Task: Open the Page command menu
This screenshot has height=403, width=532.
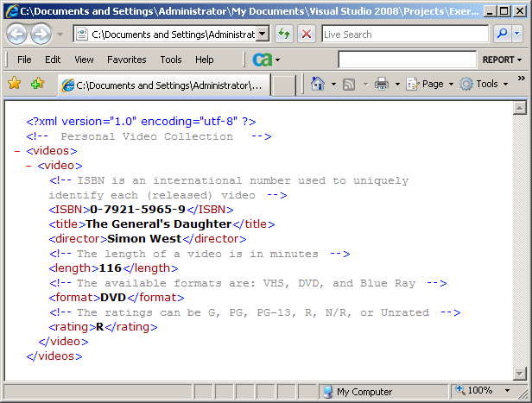Action: 430,84
